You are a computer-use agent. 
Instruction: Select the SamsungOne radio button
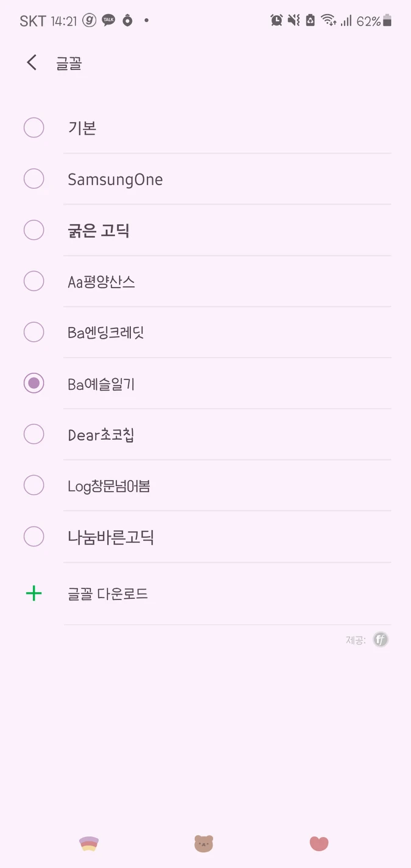[33, 179]
